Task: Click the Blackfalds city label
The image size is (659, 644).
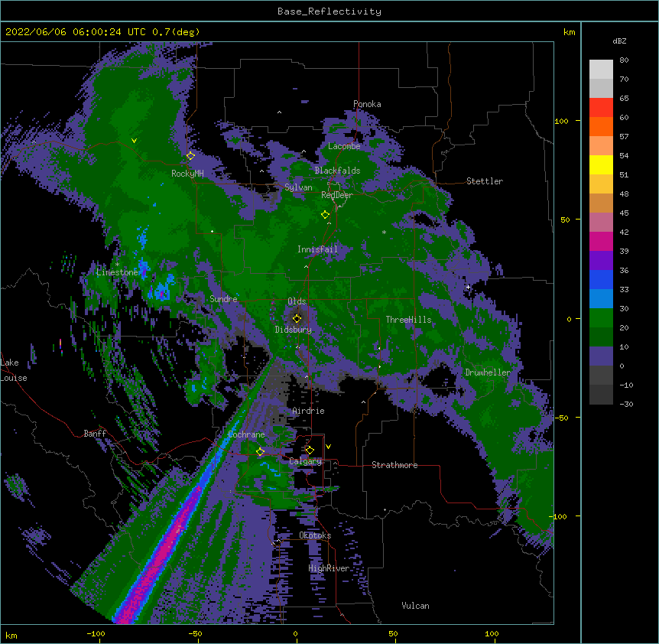Action: (337, 171)
